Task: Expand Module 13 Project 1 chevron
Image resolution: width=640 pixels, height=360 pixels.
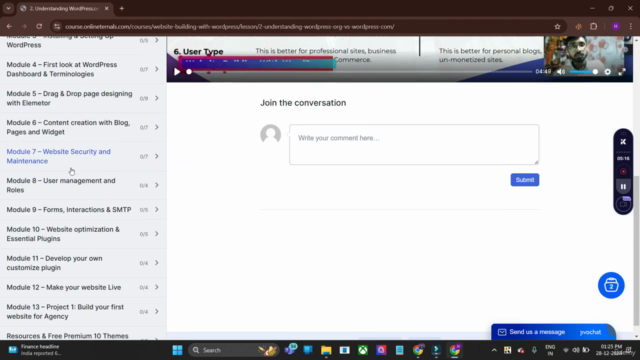Action: [157, 311]
